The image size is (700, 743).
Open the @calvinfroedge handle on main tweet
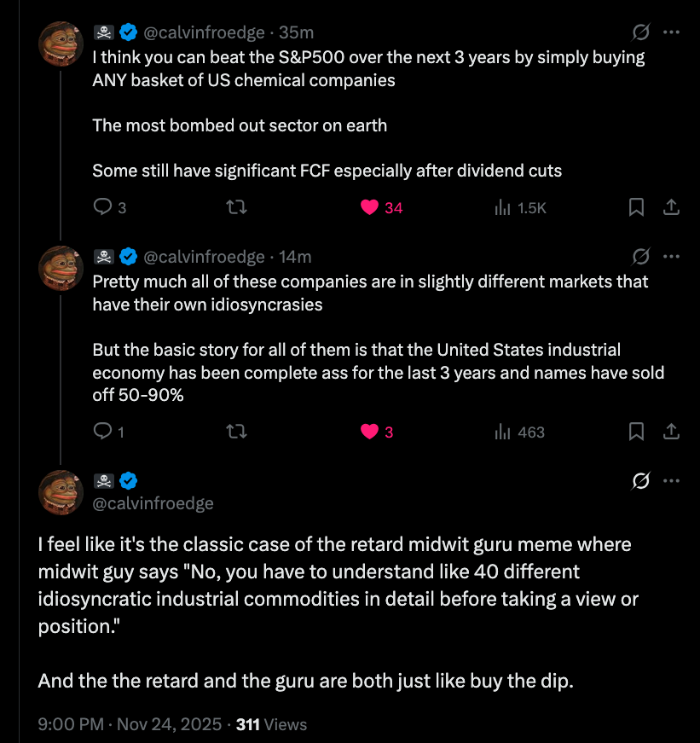tap(153, 503)
